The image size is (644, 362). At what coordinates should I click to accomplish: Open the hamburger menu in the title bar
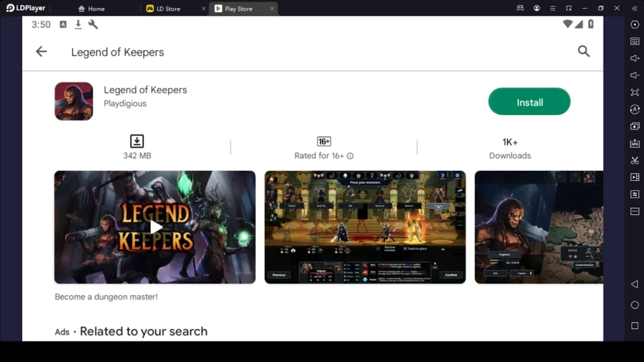[553, 8]
